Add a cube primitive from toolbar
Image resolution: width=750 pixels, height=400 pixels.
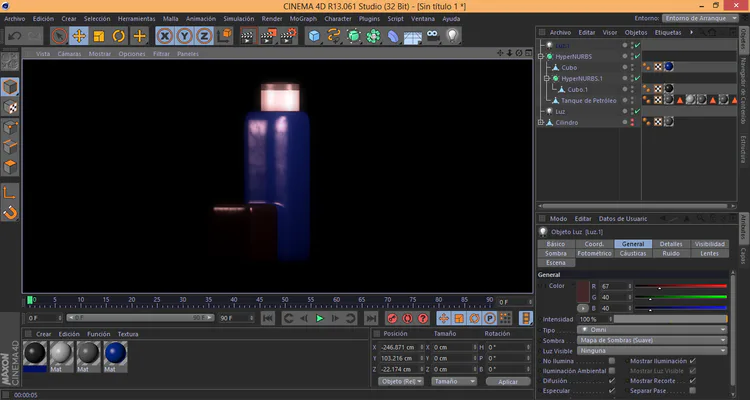tap(314, 36)
